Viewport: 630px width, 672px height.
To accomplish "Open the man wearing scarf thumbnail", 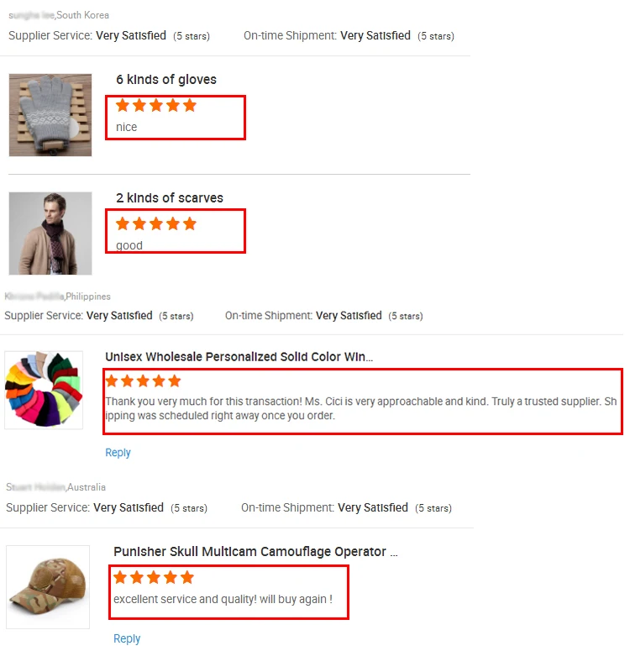I will click(50, 234).
